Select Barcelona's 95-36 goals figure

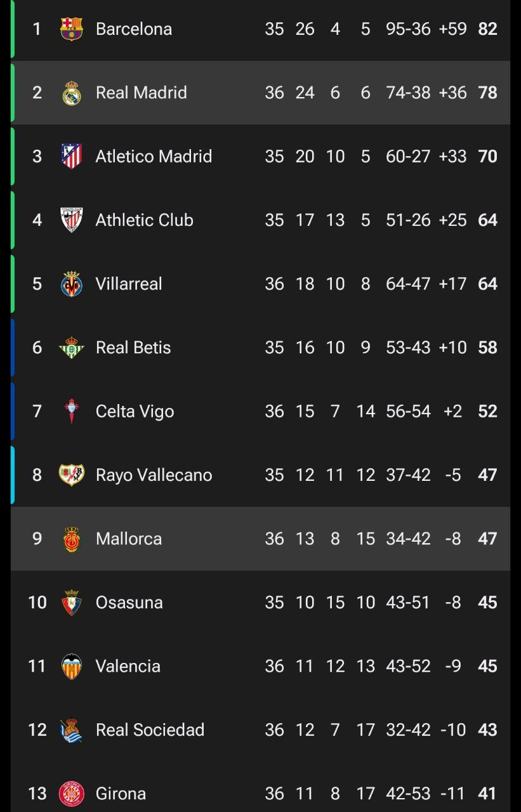pos(408,29)
